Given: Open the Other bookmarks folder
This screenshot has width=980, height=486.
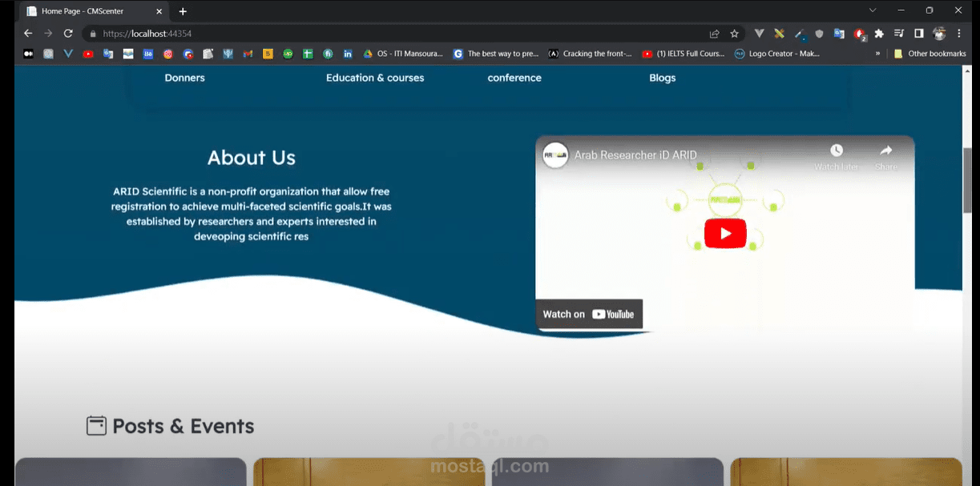Looking at the screenshot, I should [x=930, y=54].
